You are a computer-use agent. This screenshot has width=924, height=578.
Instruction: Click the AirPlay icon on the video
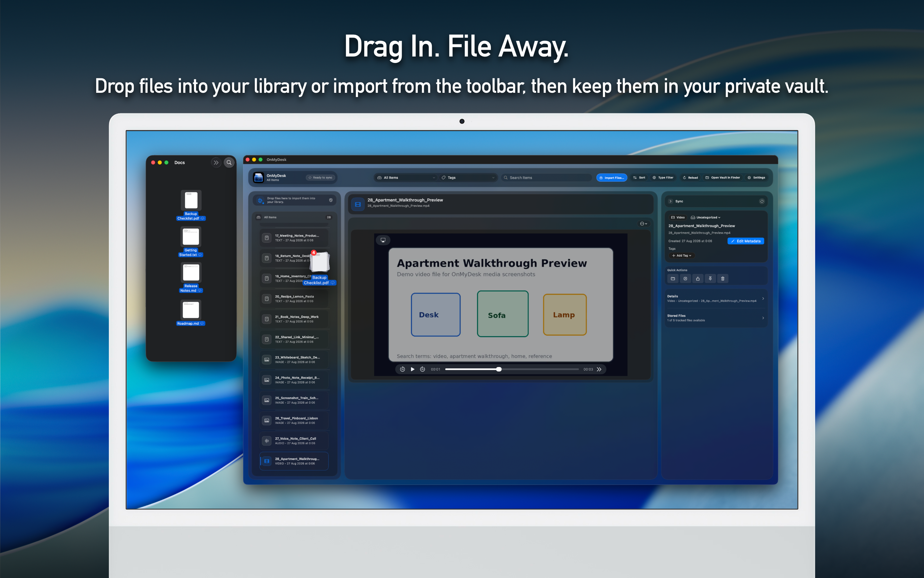pos(383,240)
